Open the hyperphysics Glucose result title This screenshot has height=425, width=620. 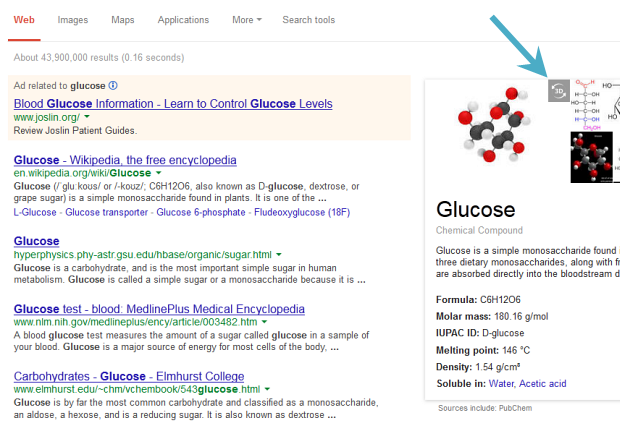(36, 241)
